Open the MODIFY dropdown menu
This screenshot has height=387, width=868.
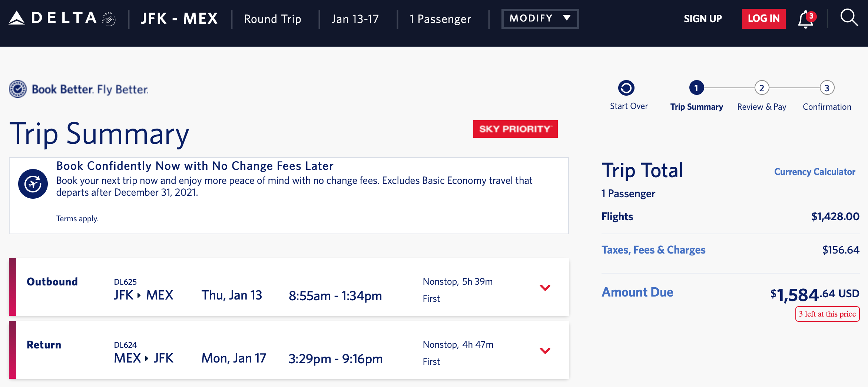540,18
